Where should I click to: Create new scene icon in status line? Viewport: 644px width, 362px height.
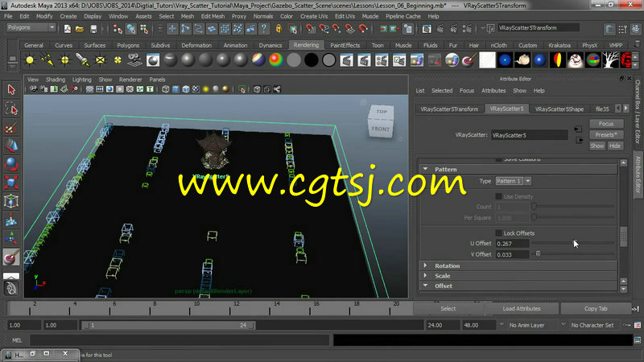click(68, 29)
